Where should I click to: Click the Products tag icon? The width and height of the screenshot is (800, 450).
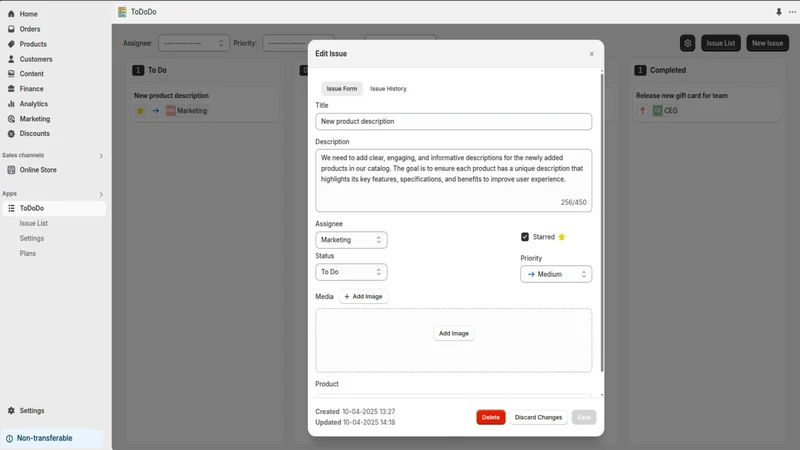point(11,44)
